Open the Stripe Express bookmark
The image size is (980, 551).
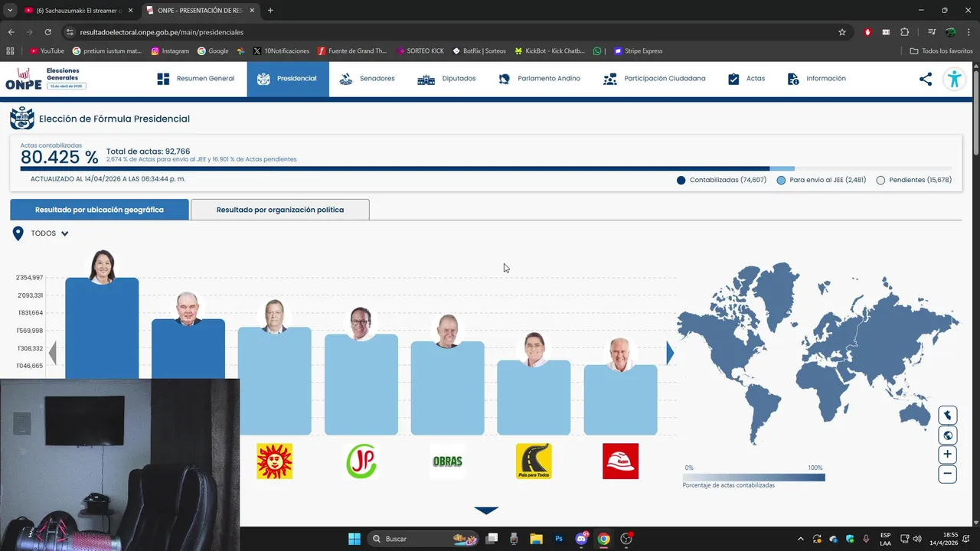click(x=638, y=51)
